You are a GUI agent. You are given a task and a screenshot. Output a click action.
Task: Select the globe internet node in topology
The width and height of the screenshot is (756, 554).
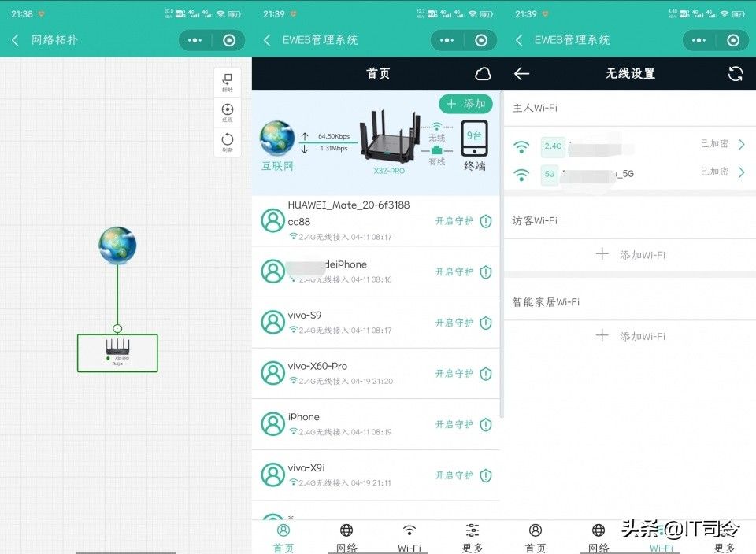point(117,246)
